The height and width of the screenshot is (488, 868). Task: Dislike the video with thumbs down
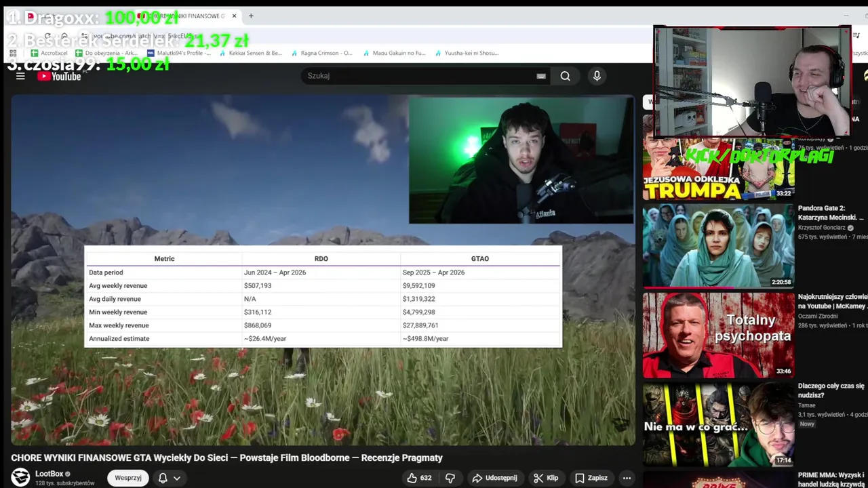click(450, 478)
